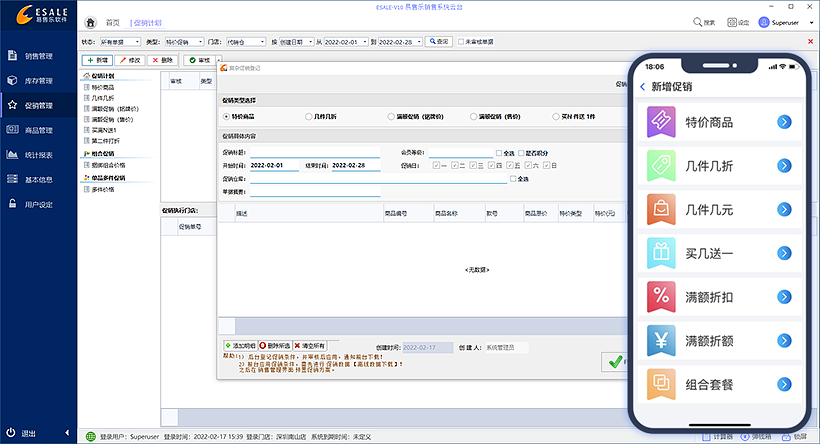Tap arrow next to 特价商品 on phone
Screen dimensions: 820x444
pos(784,122)
